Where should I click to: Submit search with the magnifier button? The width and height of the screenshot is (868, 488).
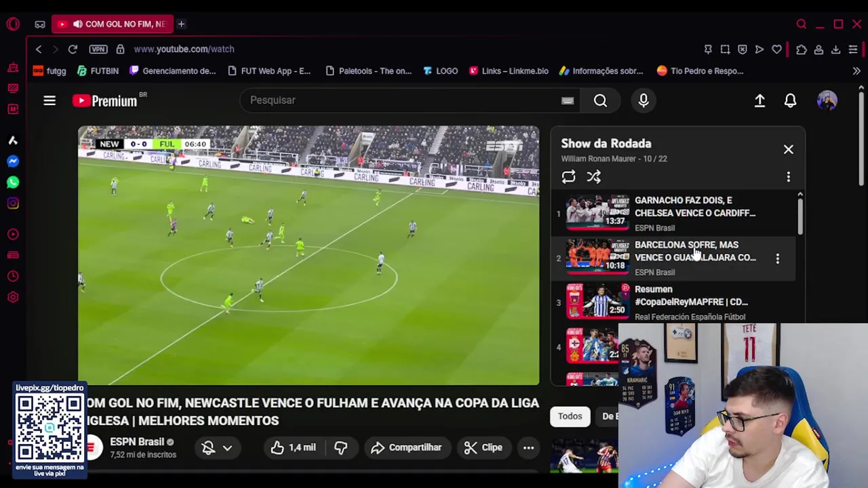click(x=600, y=100)
